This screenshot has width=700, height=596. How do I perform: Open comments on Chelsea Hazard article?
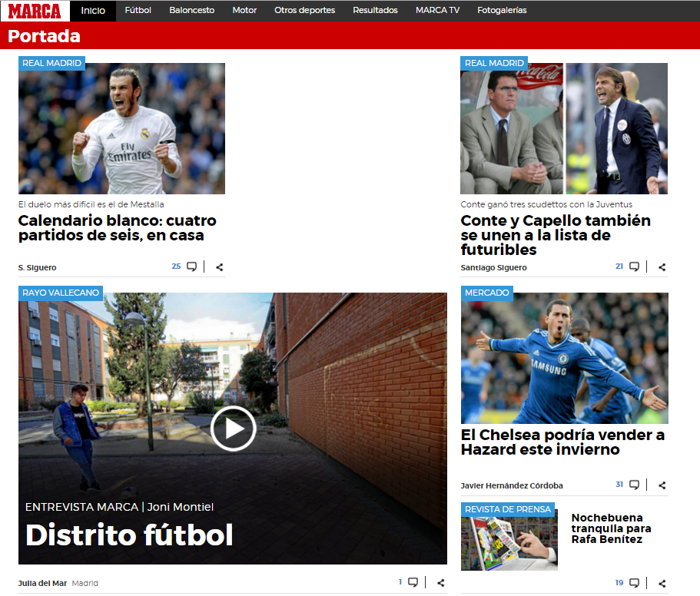coord(634,485)
